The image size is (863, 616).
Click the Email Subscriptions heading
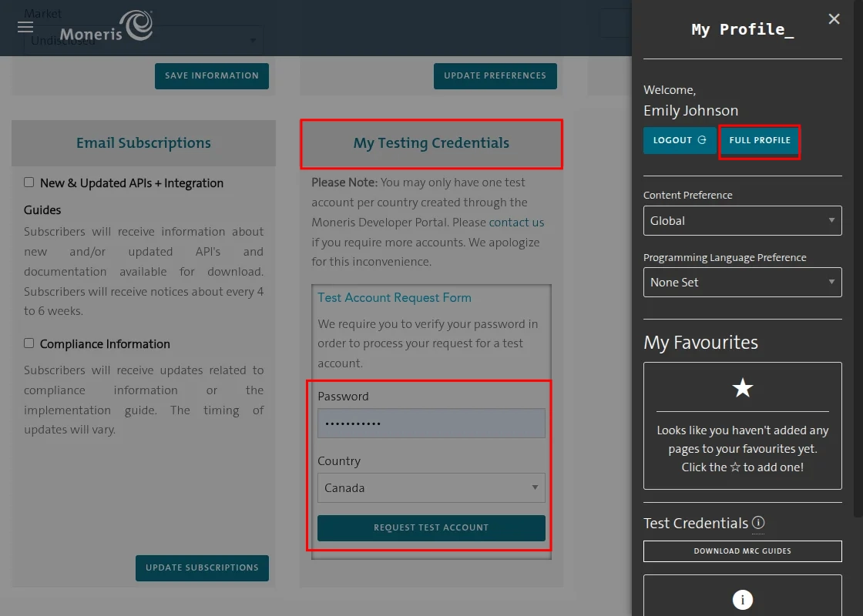(143, 143)
